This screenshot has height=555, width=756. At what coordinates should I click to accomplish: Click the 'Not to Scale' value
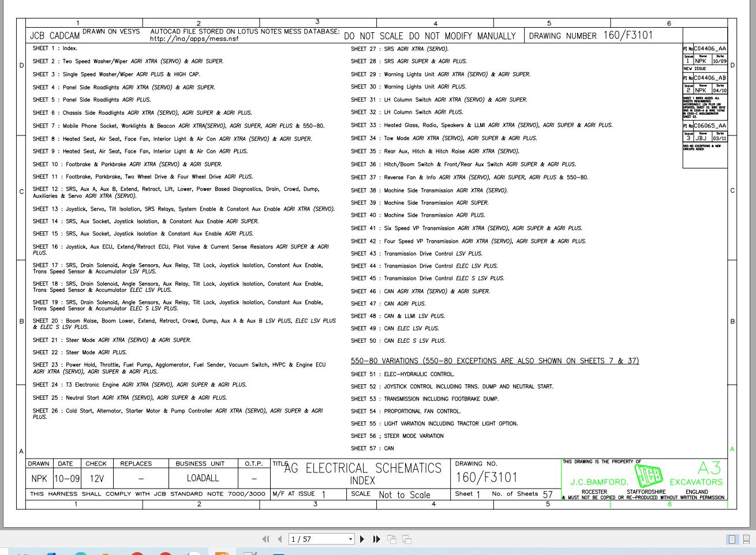click(405, 494)
